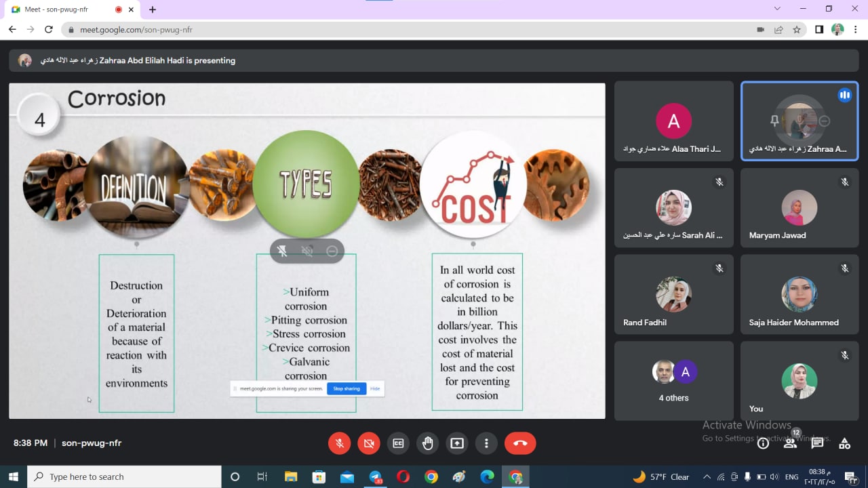Hide the screen sharing notification bar

375,388
